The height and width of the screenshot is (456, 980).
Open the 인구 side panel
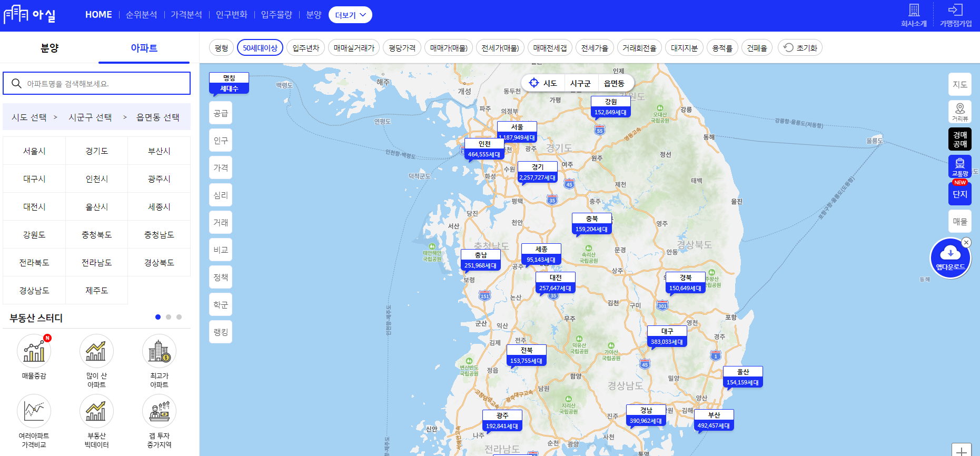pyautogui.click(x=221, y=141)
